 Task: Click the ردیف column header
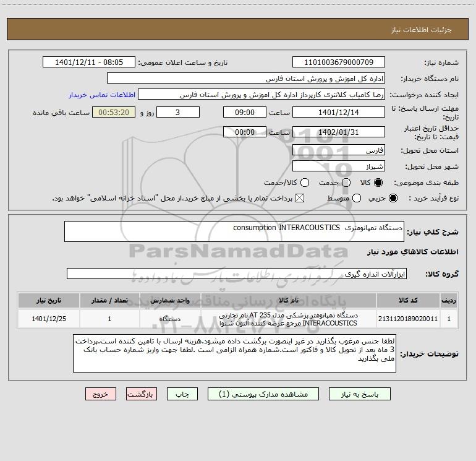pos(449,300)
